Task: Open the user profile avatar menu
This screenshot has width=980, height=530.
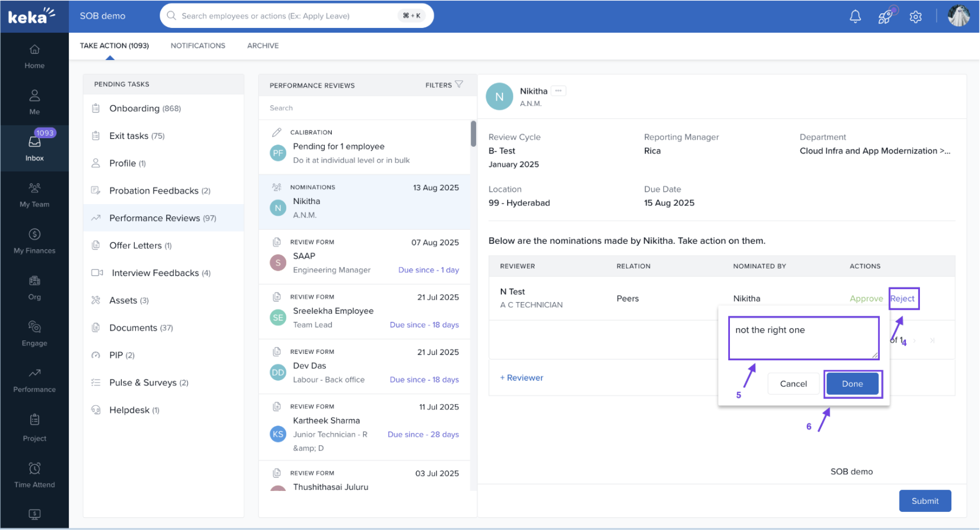Action: tap(958, 16)
